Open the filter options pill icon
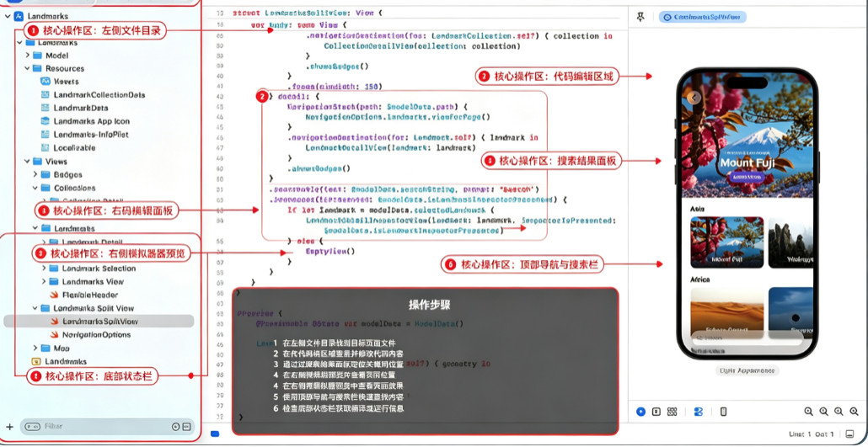This screenshot has height=447, width=868. pyautogui.click(x=32, y=427)
